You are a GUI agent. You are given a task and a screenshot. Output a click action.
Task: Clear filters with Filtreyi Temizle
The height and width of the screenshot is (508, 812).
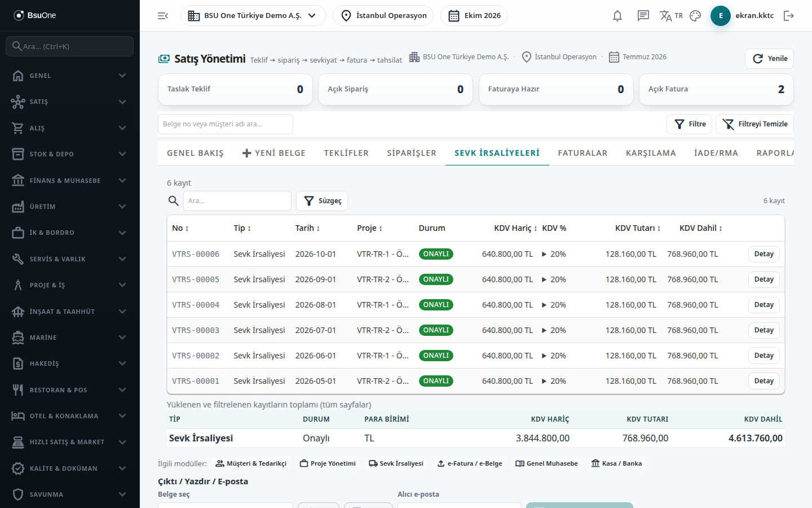point(754,124)
